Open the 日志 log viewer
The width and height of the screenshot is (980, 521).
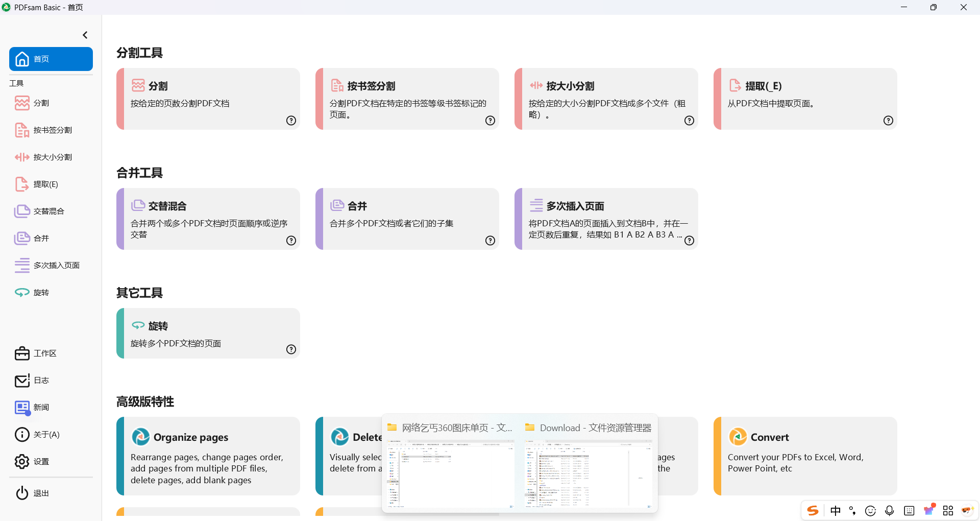41,381
